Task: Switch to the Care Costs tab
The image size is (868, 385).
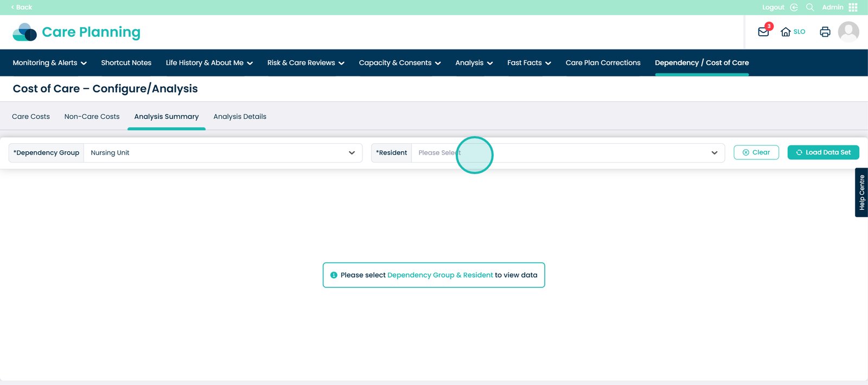Action: coord(31,117)
